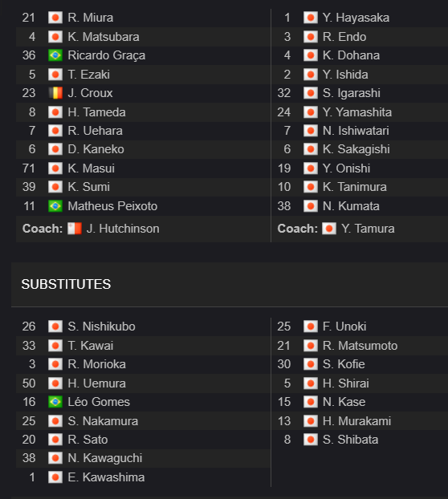Click Japan flag beside coach Y. Tamura

tap(329, 229)
